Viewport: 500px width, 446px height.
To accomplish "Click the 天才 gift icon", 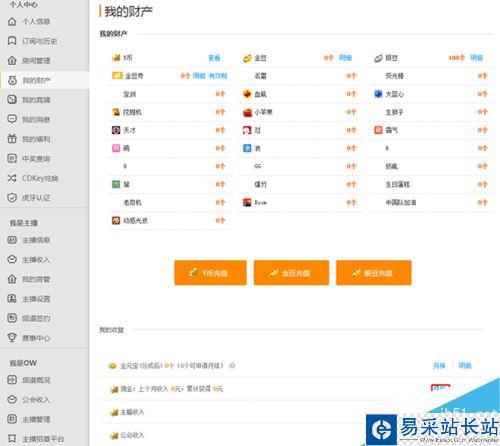I will (116, 130).
